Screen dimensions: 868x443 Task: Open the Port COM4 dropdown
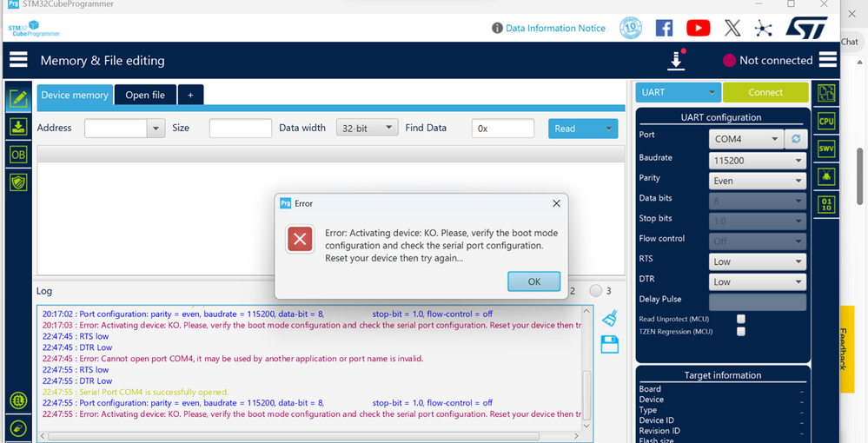tap(745, 139)
